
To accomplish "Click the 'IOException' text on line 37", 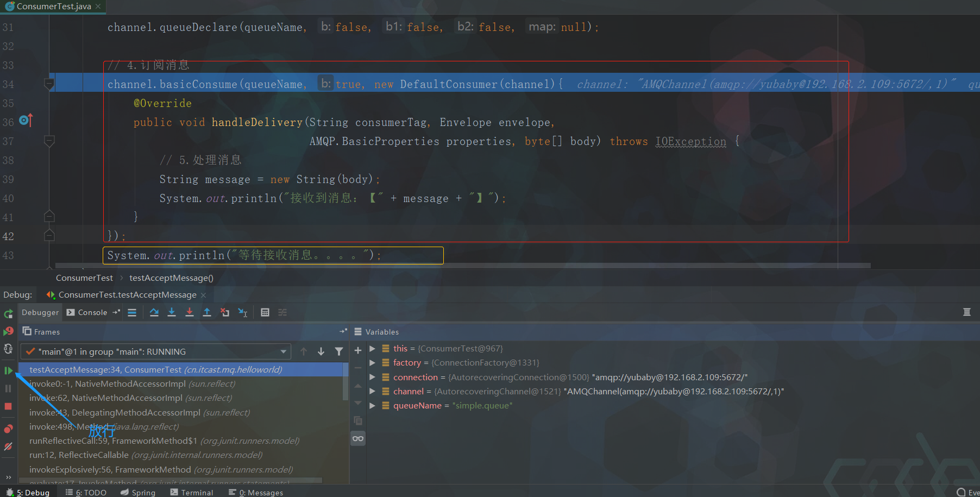I will (690, 141).
